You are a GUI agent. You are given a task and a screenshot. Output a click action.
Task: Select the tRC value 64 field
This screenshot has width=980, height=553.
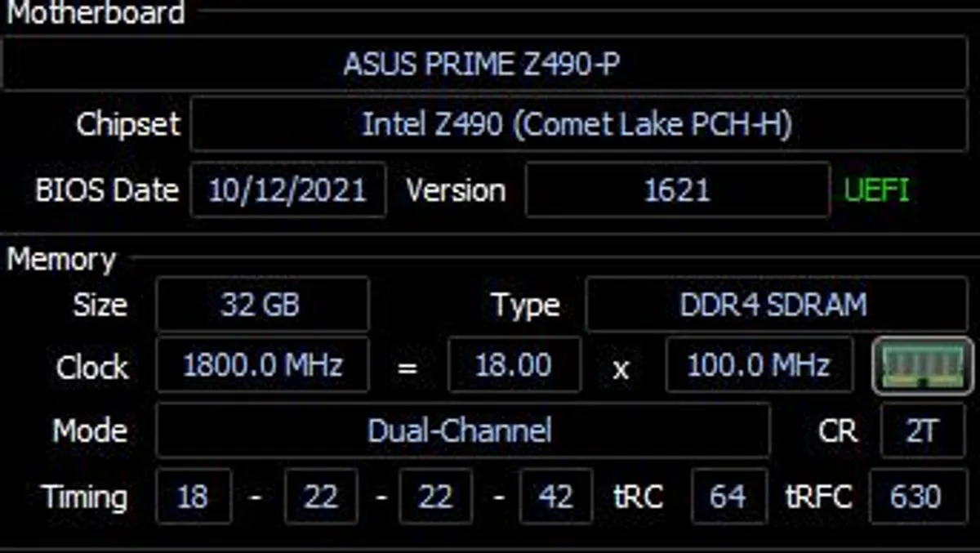(x=728, y=496)
